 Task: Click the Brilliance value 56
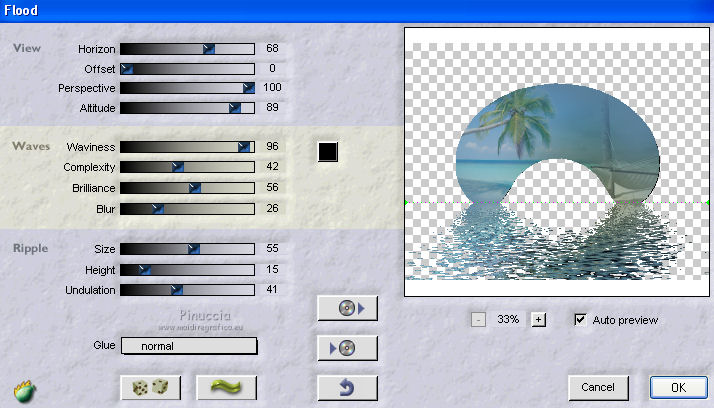click(x=272, y=187)
